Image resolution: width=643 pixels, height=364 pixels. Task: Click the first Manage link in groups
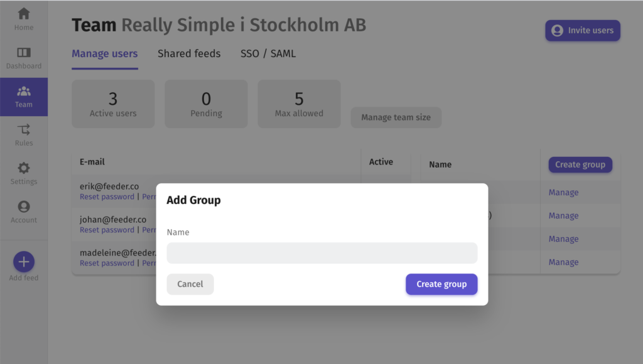click(x=563, y=193)
